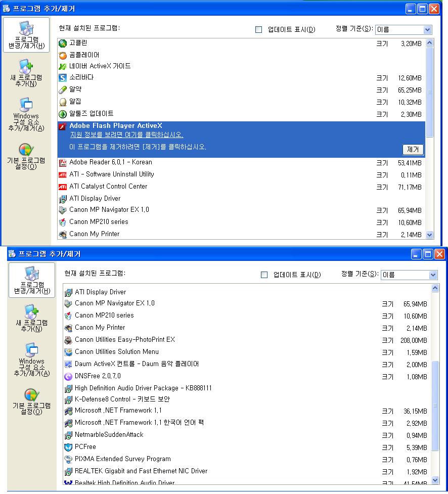The image size is (448, 494).
Task: Select the 알툴즈 업데이트 program name
Action: pos(92,113)
